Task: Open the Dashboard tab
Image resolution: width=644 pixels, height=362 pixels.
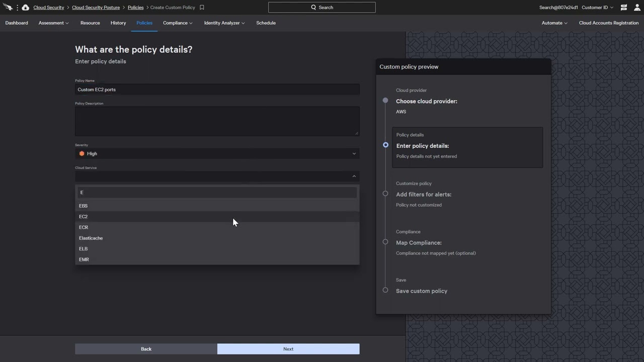Action: (x=17, y=23)
